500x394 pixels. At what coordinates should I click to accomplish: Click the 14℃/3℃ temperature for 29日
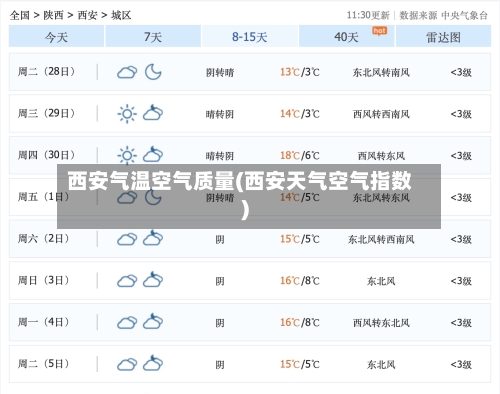coord(300,114)
